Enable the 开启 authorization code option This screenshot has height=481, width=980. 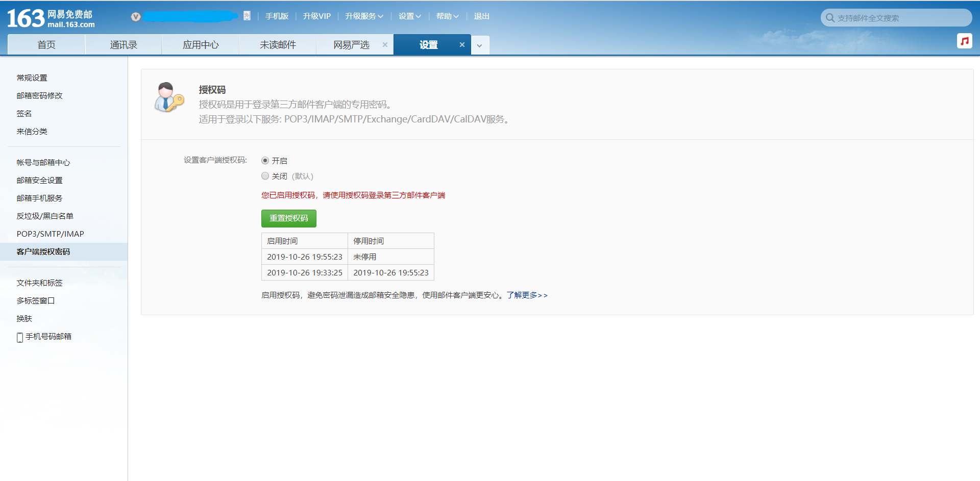pos(265,160)
